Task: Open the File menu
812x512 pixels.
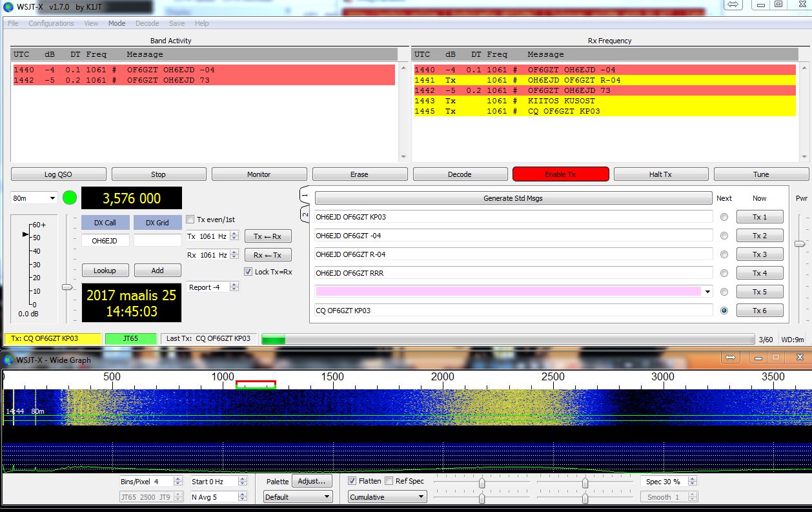Action: [13, 23]
